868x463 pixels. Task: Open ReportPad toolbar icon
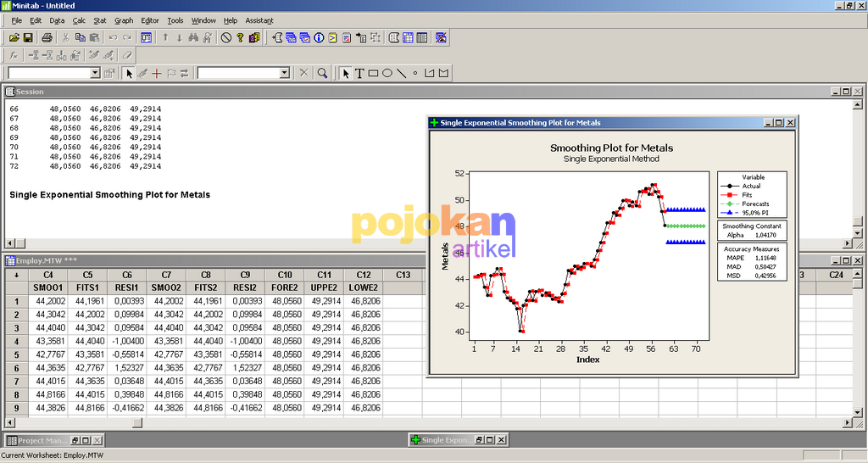coord(347,37)
